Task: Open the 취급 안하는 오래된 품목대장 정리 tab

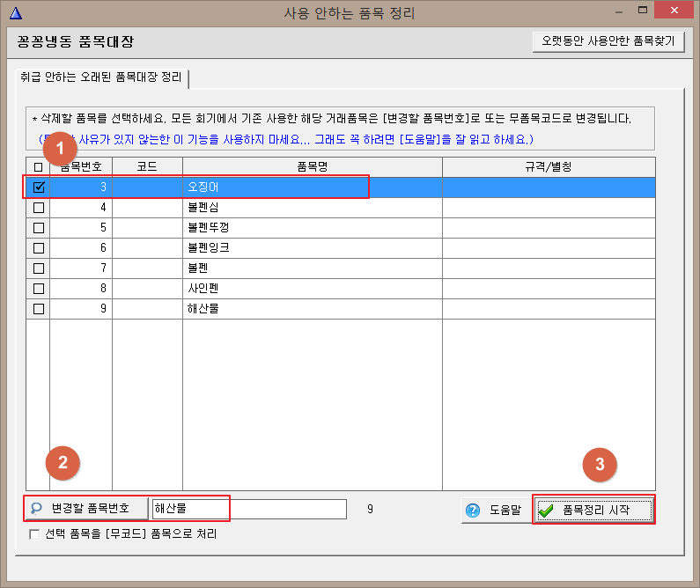Action: pos(101,77)
